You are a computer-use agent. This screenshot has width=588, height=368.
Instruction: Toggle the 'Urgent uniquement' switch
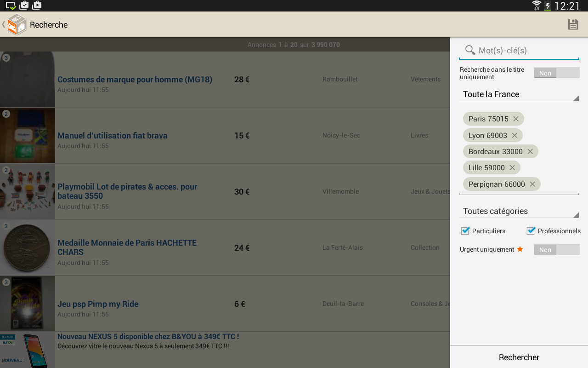[556, 249]
